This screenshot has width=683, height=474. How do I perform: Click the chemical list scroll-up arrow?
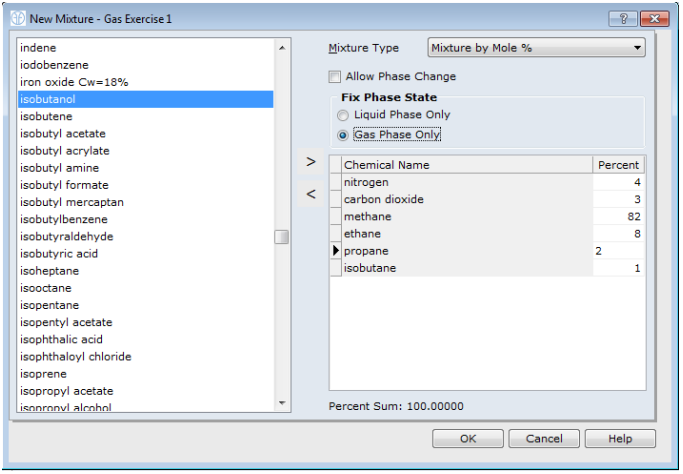(282, 47)
